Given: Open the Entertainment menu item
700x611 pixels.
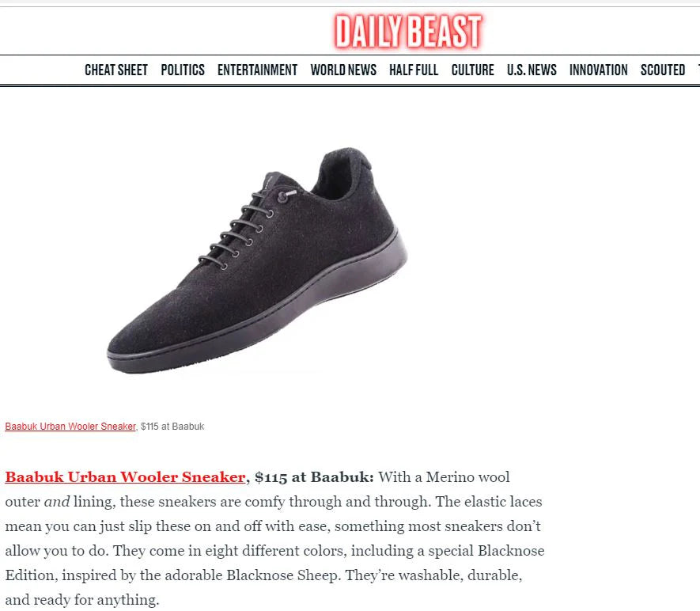Looking at the screenshot, I should (257, 70).
